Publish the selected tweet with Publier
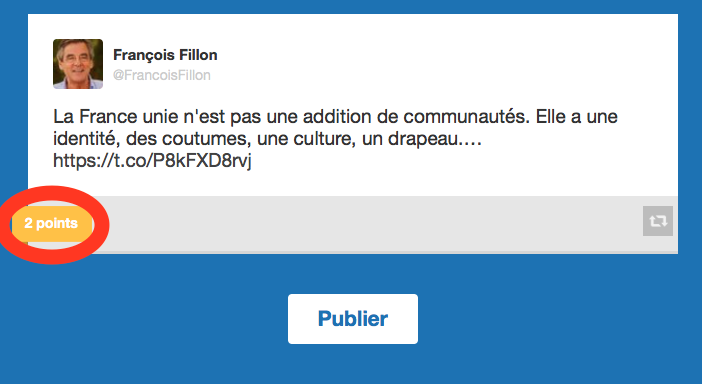This screenshot has height=384, width=702. [353, 319]
